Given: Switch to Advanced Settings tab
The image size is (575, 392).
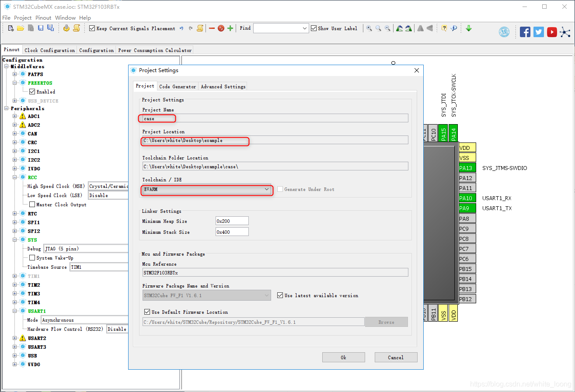Looking at the screenshot, I should [223, 87].
